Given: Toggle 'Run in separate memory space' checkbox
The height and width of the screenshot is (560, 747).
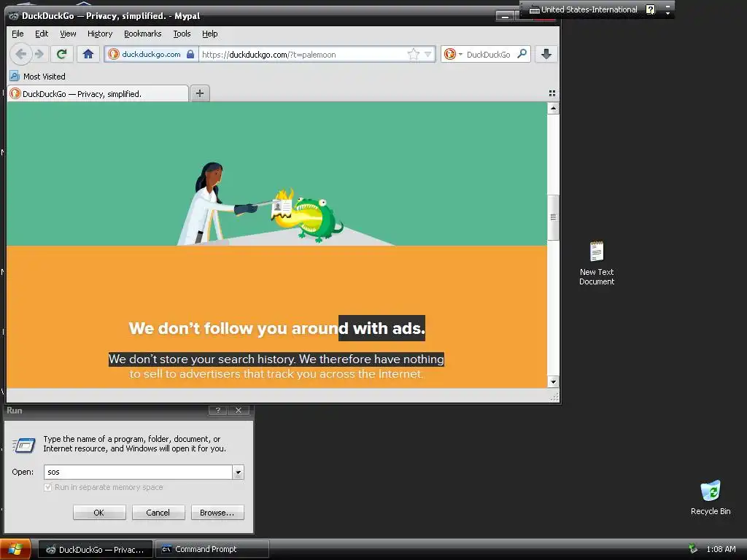Looking at the screenshot, I should pos(47,487).
